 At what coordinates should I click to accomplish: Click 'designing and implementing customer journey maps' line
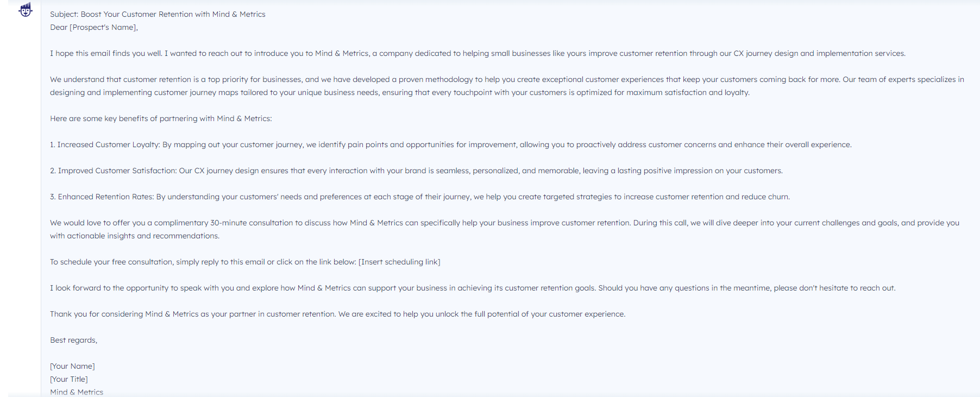pos(399,92)
